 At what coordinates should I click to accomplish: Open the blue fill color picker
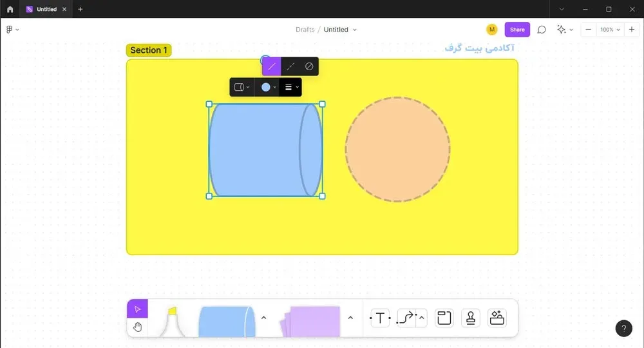269,87
